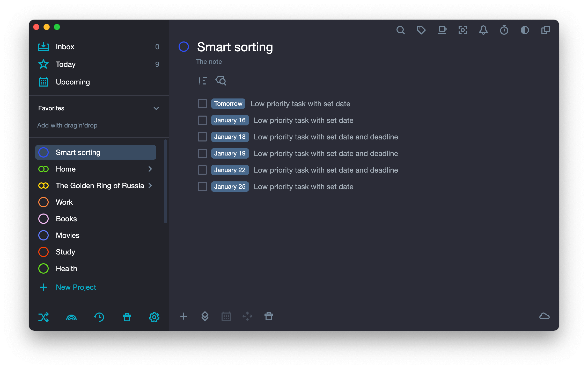
Task: Click the sidebar project list scrollbar
Action: click(165, 181)
